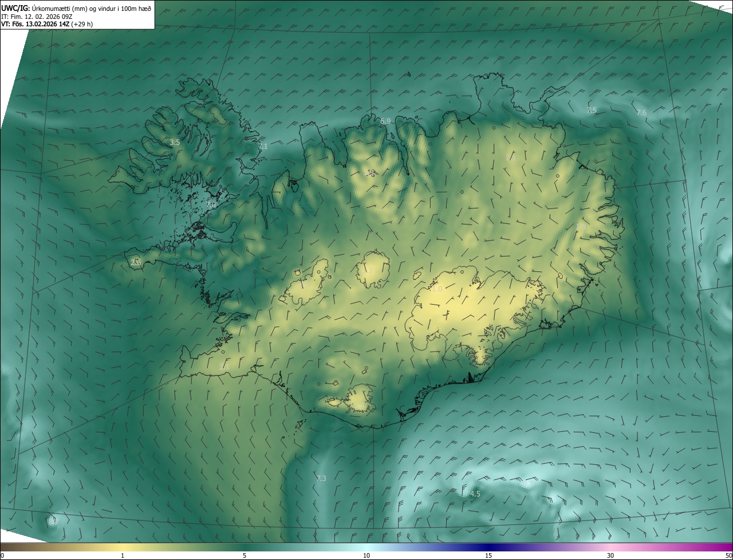Click the 1 mm yellow color scale mark
The height and width of the screenshot is (560, 733).
[123, 555]
